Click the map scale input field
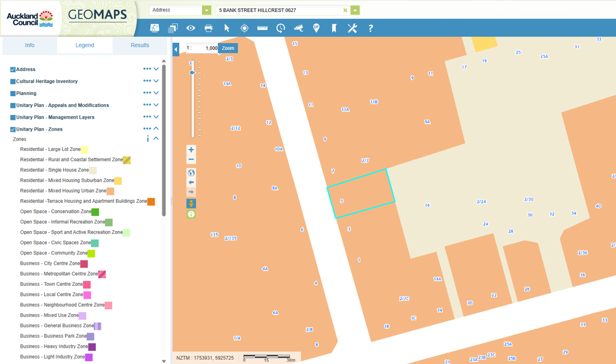The height and width of the screenshot is (364, 616). point(203,48)
